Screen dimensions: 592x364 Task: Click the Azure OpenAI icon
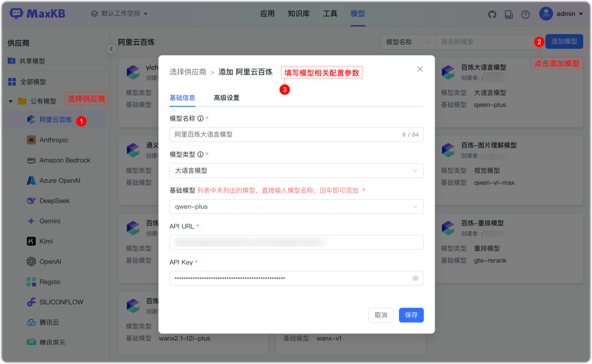(x=31, y=180)
